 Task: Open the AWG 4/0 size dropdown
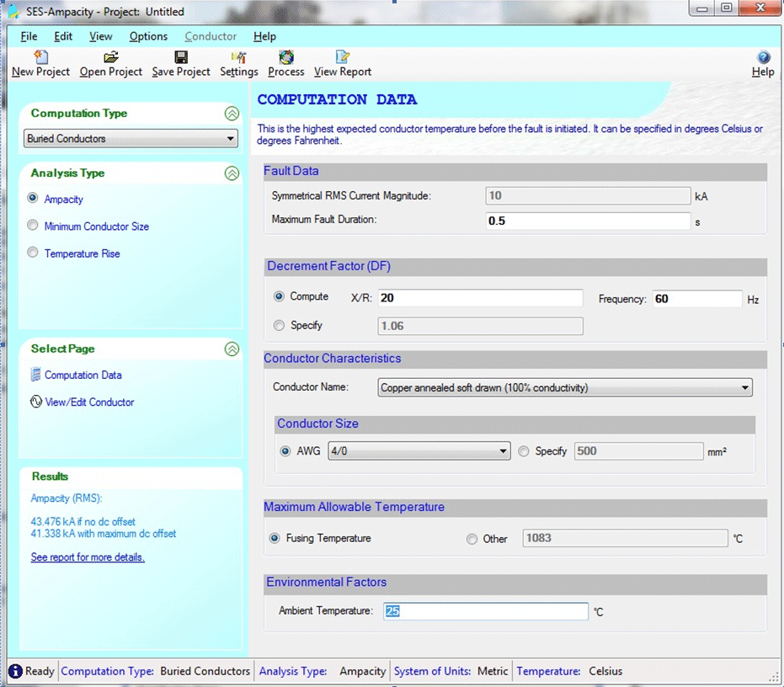coord(419,451)
